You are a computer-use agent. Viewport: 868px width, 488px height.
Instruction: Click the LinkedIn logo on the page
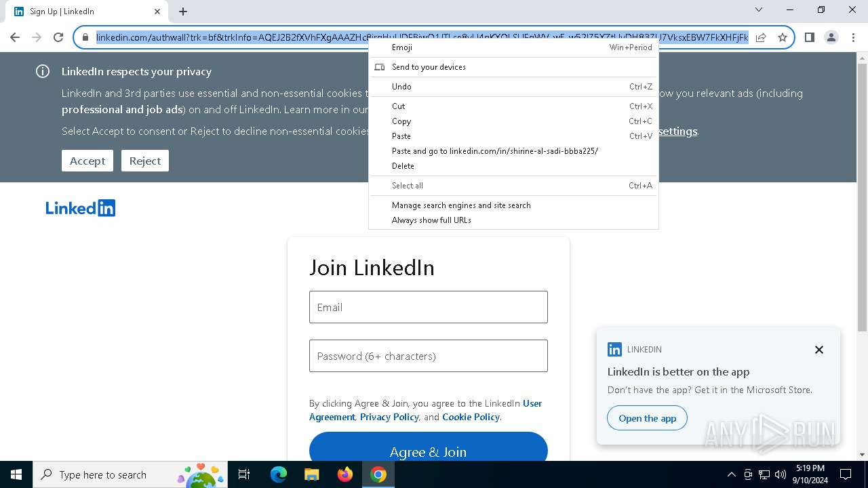click(x=81, y=208)
